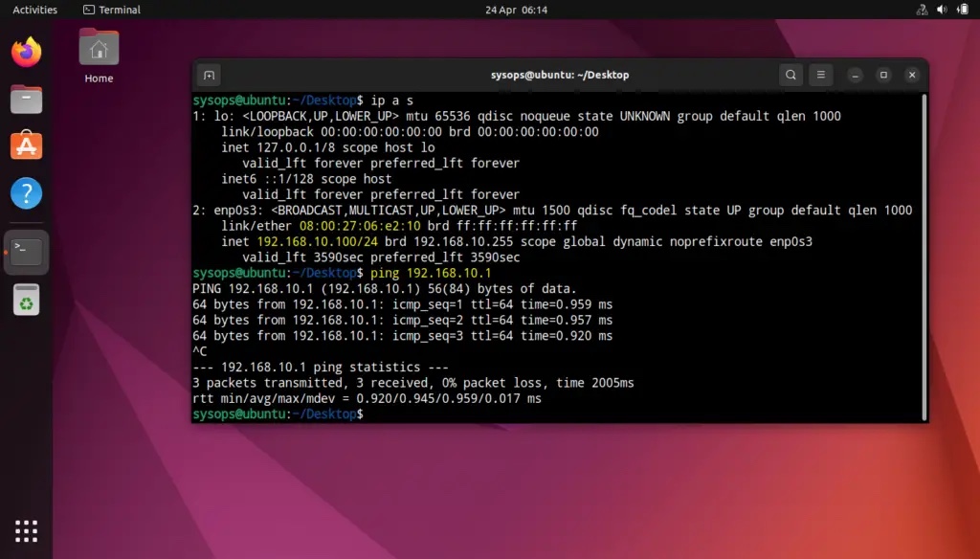This screenshot has width=980, height=559.
Task: Open system menu via battery icon
Action: pyautogui.click(x=960, y=10)
